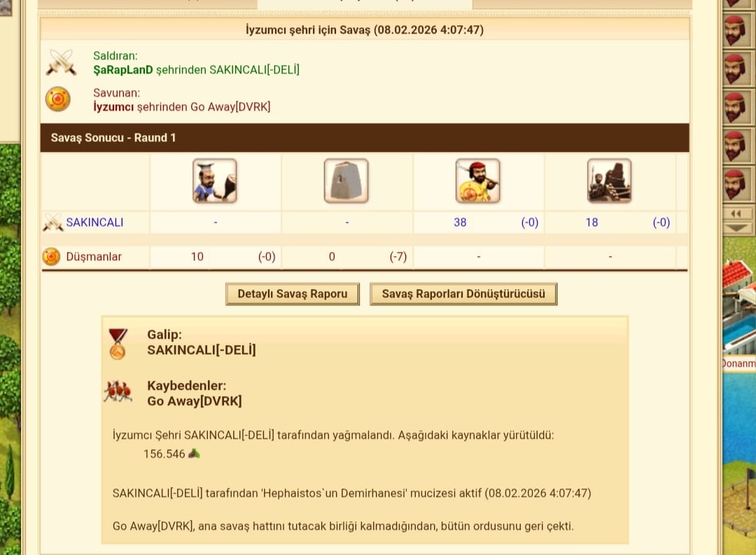
Task: Click the siege catapult unit icon
Action: [x=610, y=181]
